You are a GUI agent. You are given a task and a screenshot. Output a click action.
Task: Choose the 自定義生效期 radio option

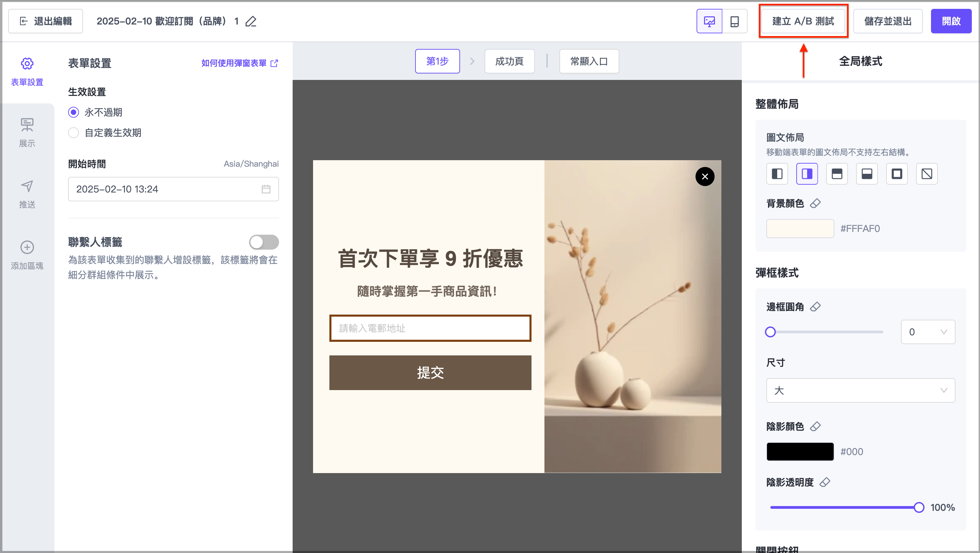(x=73, y=133)
